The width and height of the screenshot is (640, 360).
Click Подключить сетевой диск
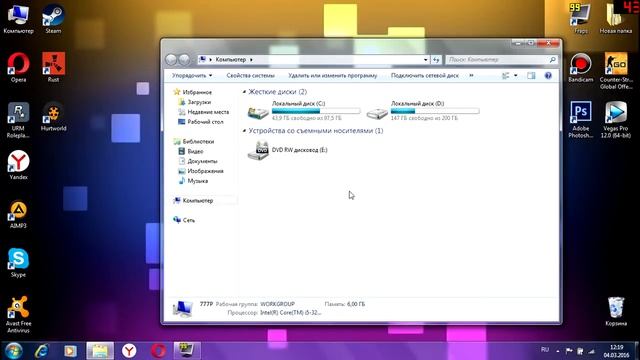click(424, 76)
